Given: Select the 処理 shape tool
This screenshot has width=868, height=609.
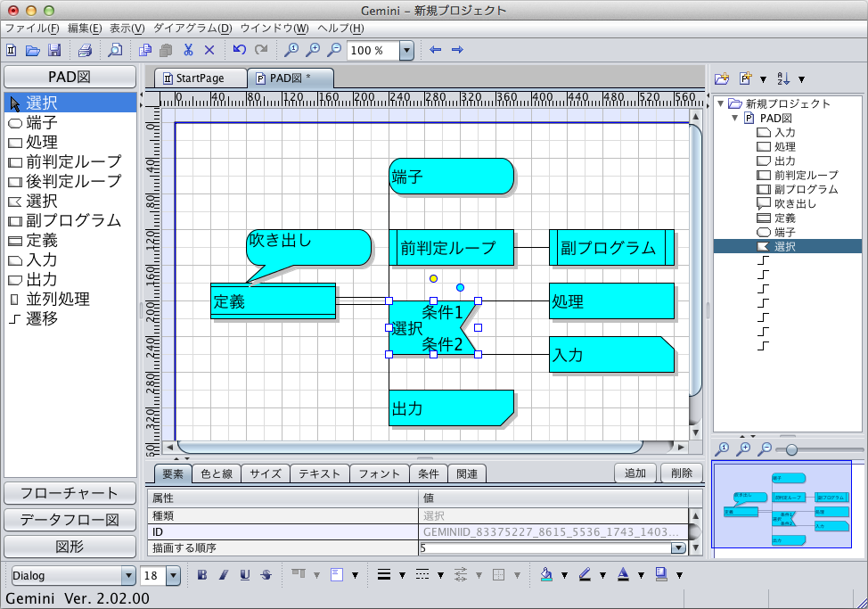Looking at the screenshot, I should (70, 142).
